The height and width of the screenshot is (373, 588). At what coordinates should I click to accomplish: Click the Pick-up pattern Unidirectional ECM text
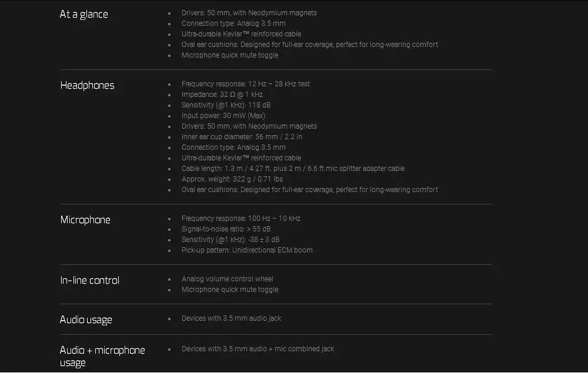click(247, 250)
